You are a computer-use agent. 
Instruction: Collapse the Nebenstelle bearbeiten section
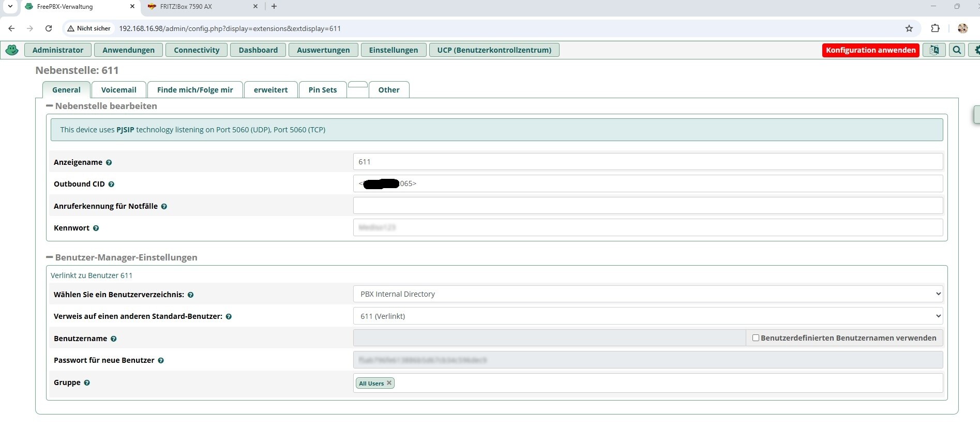click(50, 106)
